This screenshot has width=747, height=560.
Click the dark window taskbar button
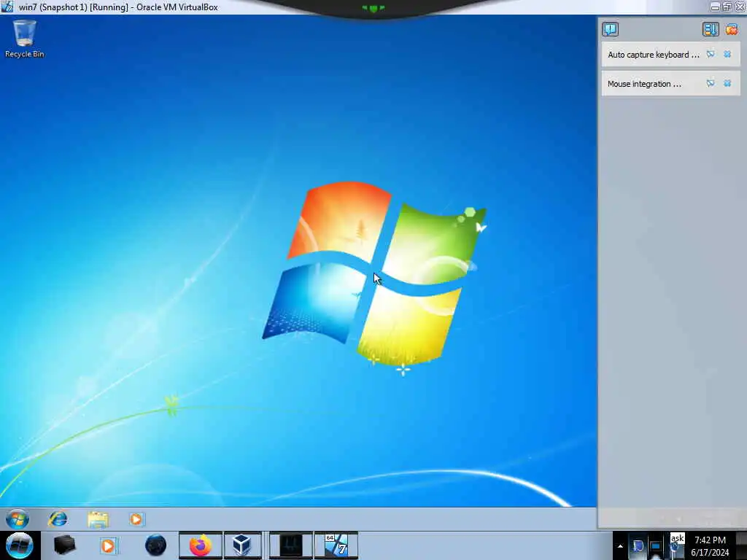[290, 545]
